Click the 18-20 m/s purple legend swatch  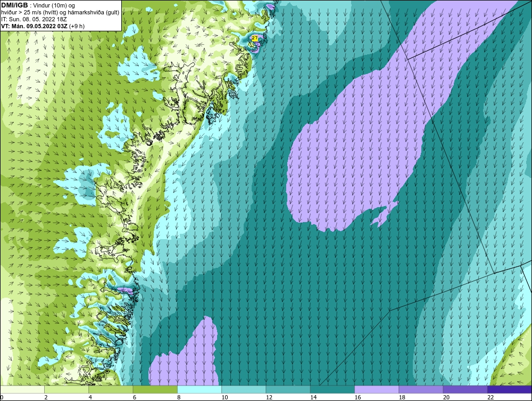[x=421, y=389]
